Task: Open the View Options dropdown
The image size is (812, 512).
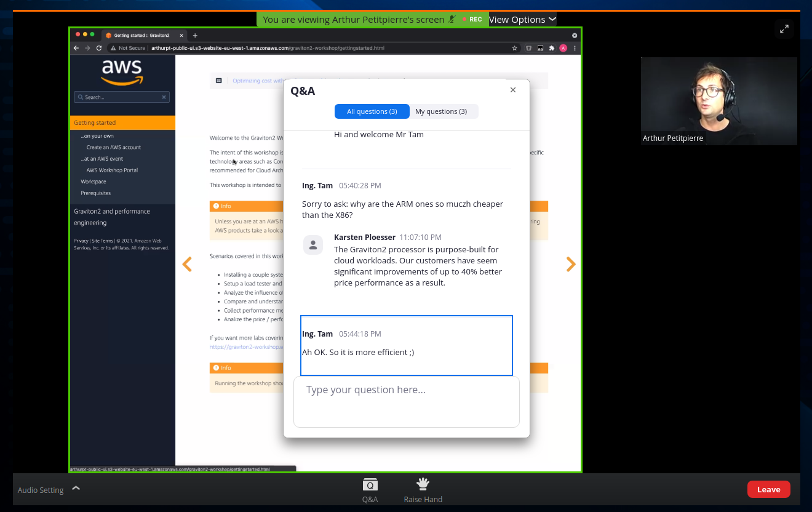Action: point(522,19)
